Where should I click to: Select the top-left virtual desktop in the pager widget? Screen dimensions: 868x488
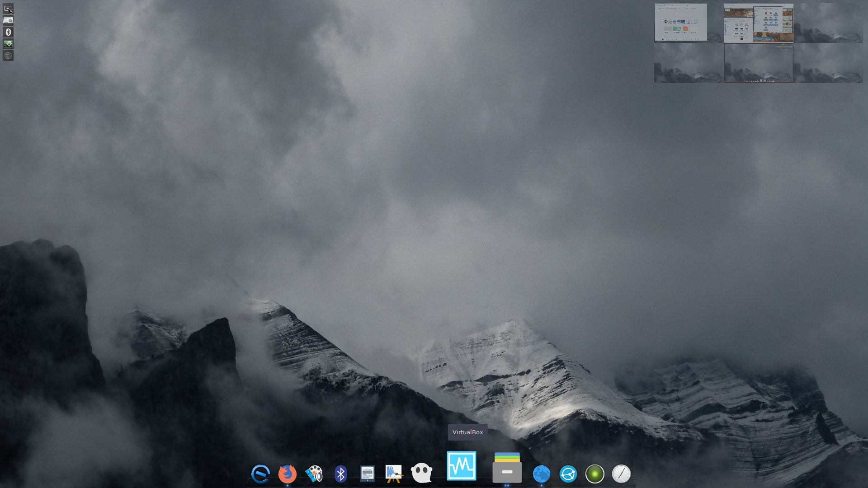[680, 23]
